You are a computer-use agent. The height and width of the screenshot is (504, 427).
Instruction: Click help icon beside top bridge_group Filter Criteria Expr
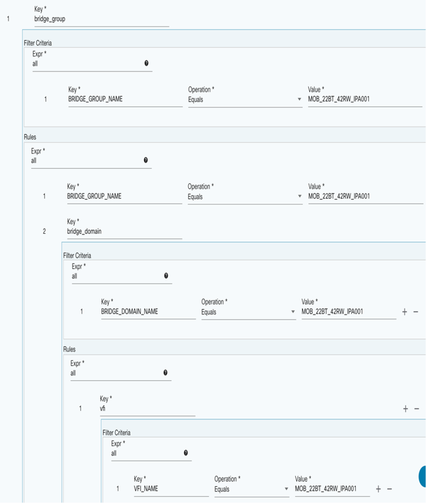(146, 63)
